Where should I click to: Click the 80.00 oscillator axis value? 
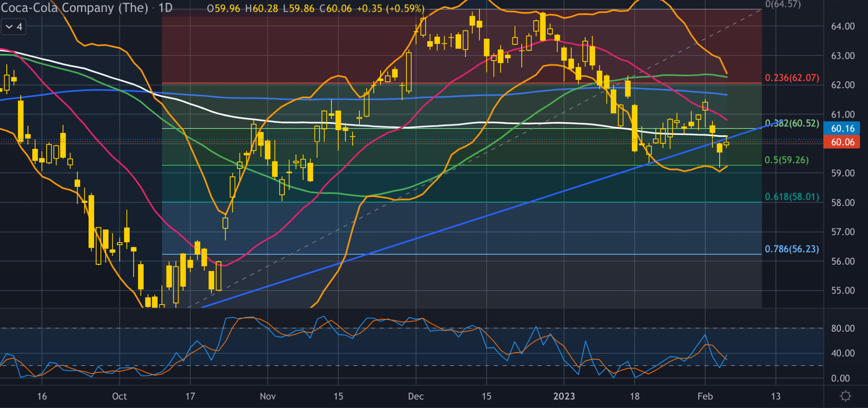(843, 328)
